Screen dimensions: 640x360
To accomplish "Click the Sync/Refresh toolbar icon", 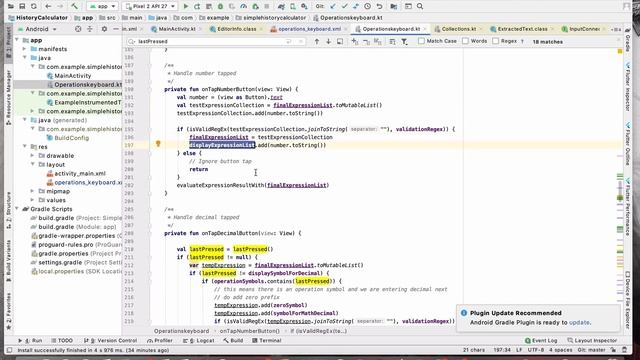I will tap(33, 6).
